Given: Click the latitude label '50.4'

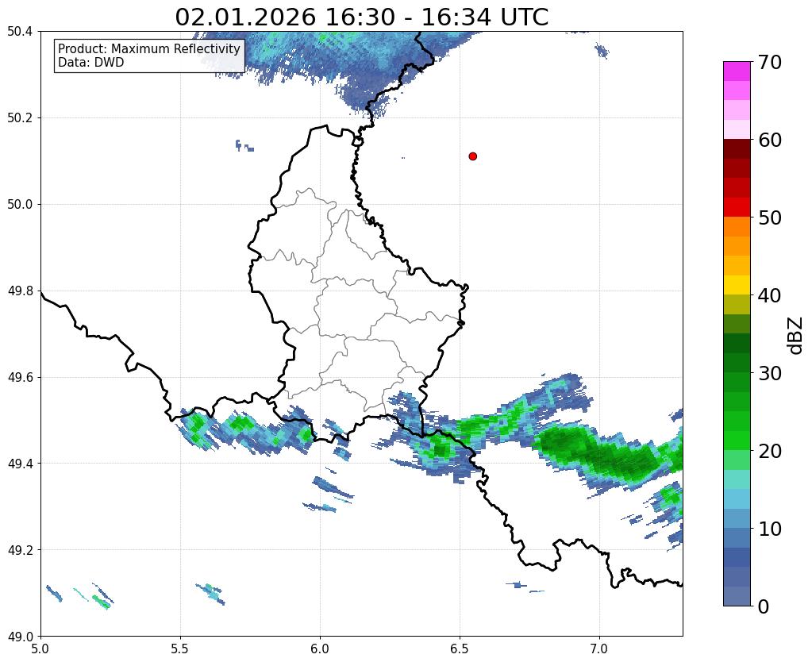Looking at the screenshot, I should click(x=20, y=32).
